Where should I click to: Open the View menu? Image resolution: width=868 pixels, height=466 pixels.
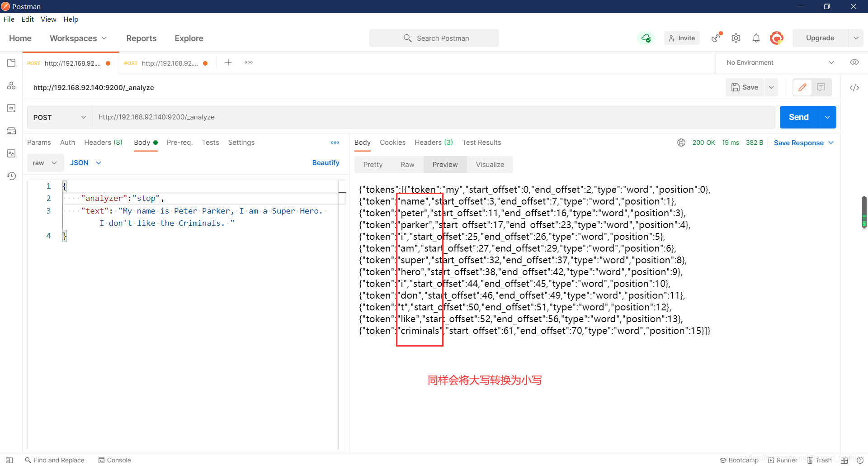[x=48, y=19]
